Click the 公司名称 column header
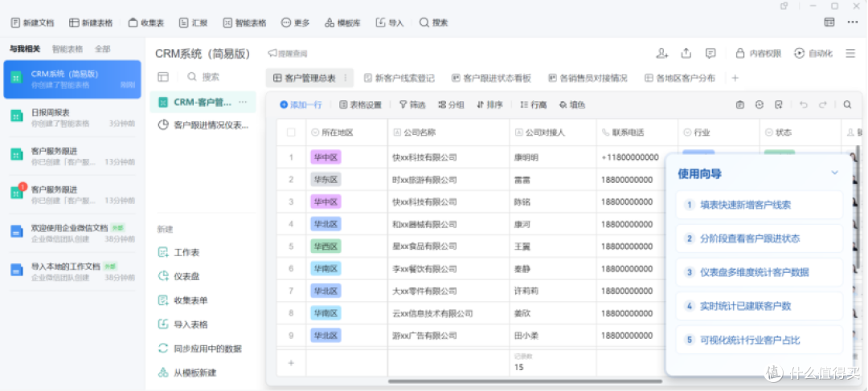Screen dimensions: 868x391 point(448,132)
